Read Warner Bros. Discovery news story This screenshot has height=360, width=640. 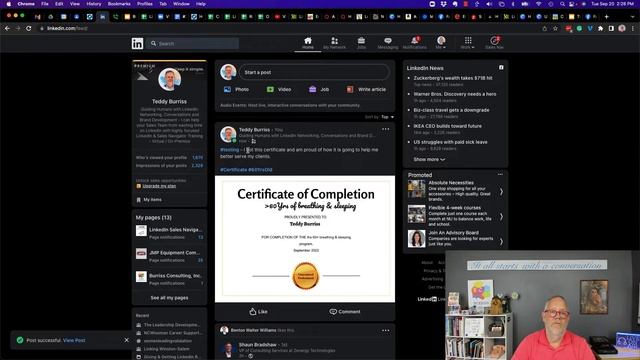click(x=455, y=94)
